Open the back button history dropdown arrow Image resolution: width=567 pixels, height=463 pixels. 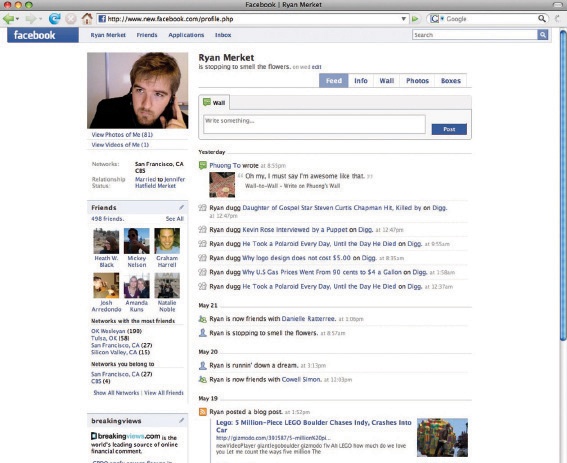coord(17,19)
